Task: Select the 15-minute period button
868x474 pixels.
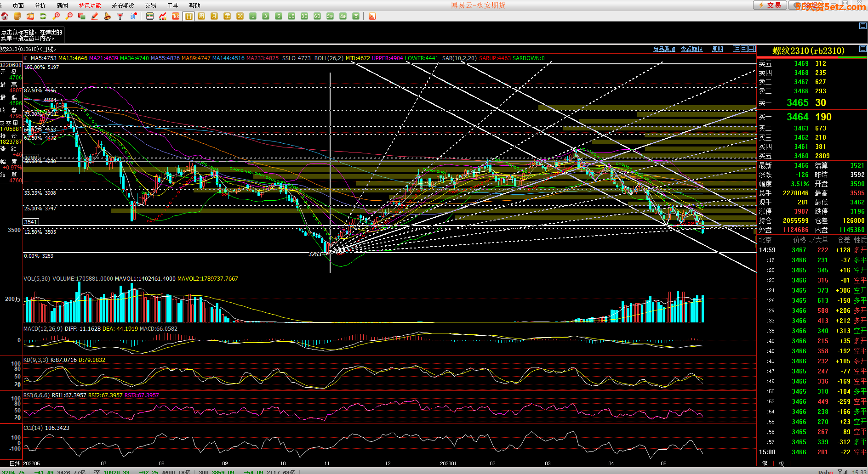Action: click(291, 16)
